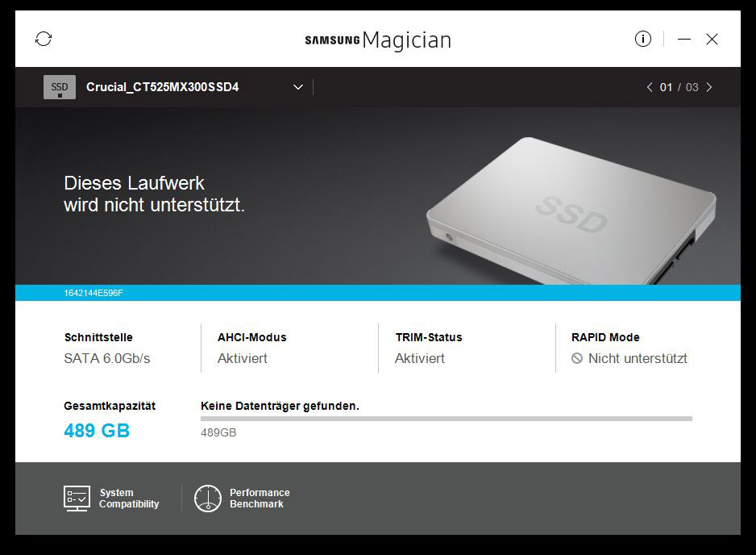756x555 pixels.
Task: Open System Compatibility icon
Action: click(x=77, y=498)
